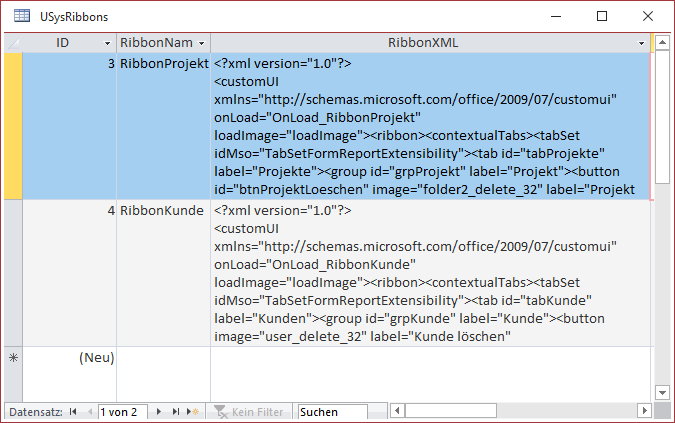Create new record with asterisk navigation button
Image resolution: width=675 pixels, height=423 pixels.
click(x=192, y=412)
